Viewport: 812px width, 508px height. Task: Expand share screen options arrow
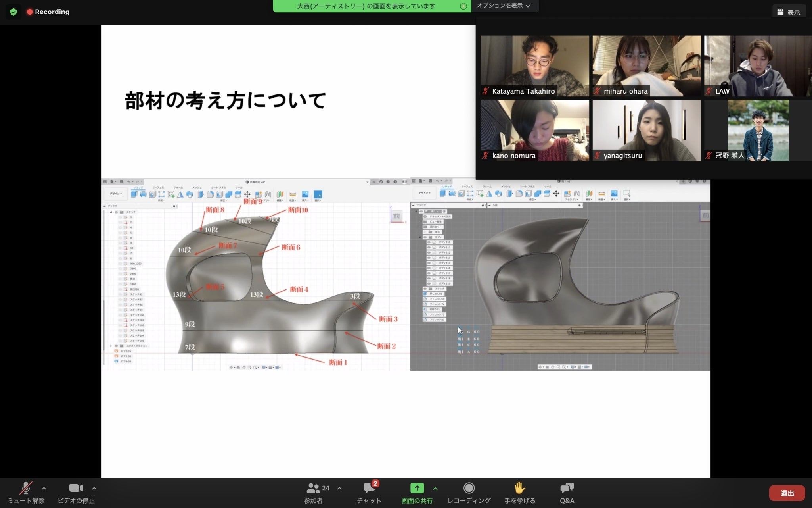(435, 488)
